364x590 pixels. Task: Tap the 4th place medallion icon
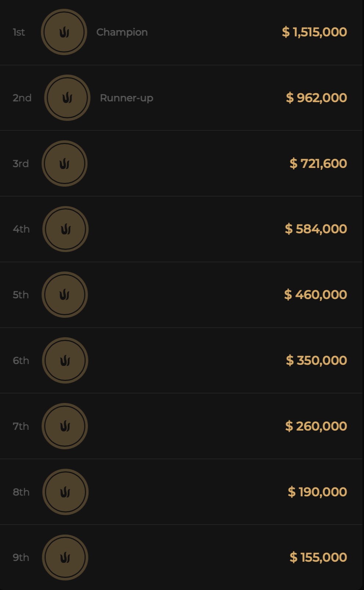coord(66,229)
